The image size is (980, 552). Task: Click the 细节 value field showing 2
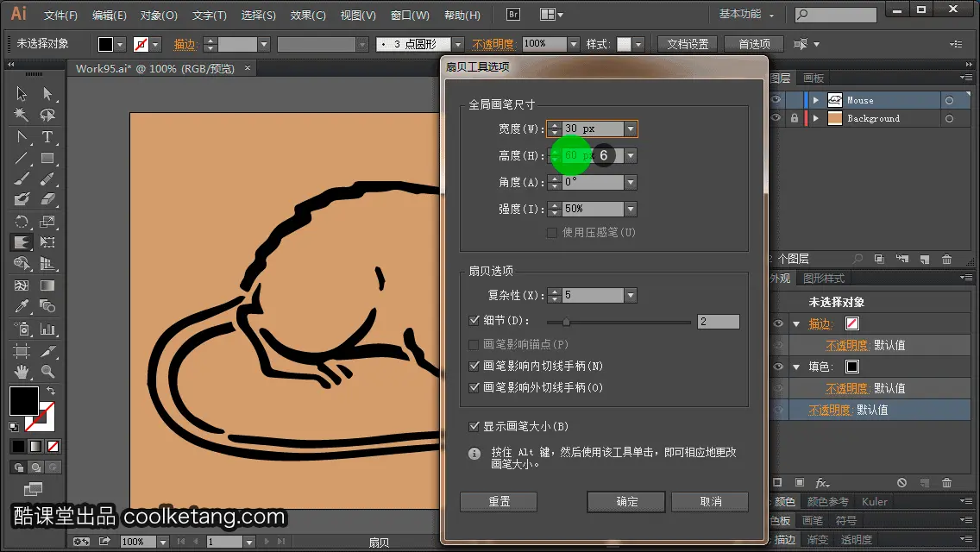[718, 322]
